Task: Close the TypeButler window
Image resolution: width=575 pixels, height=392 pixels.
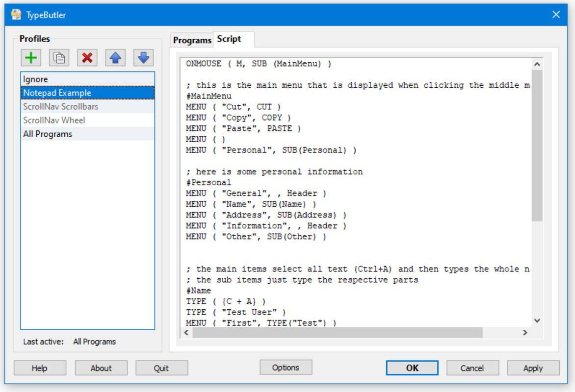Action: tap(556, 15)
